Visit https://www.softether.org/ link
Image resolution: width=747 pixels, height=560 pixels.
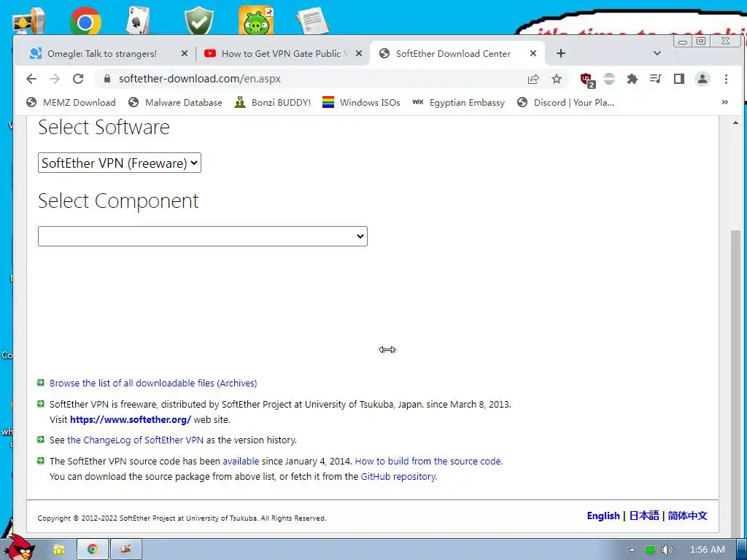(x=131, y=420)
